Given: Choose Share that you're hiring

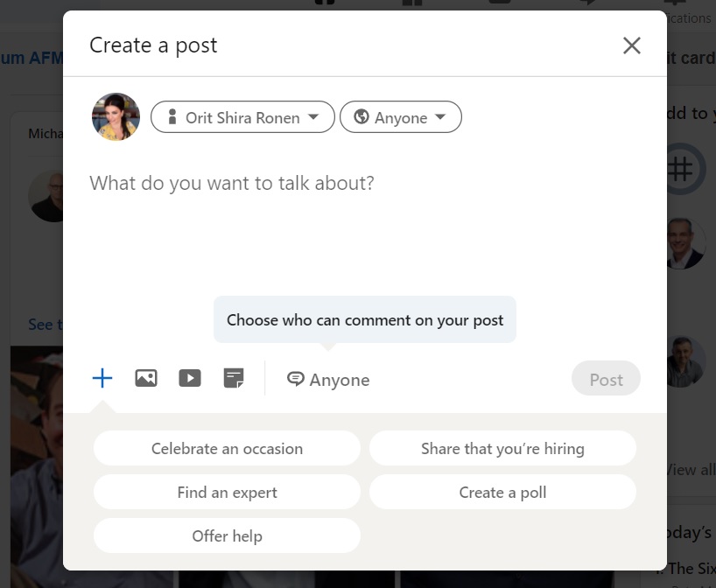Looking at the screenshot, I should (502, 449).
